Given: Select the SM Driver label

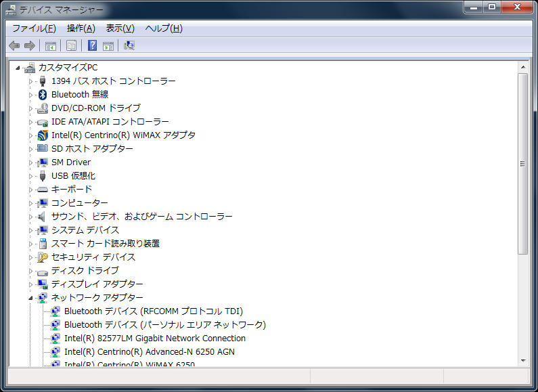Looking at the screenshot, I should click(x=71, y=162).
